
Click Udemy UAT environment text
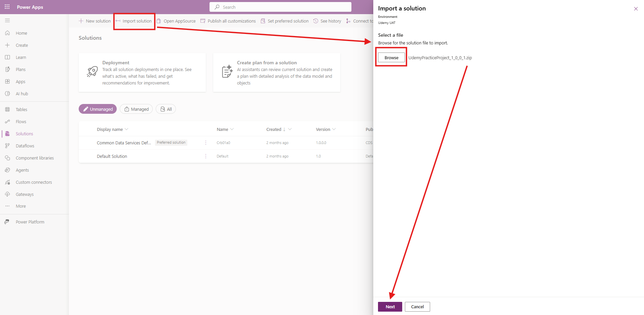pyautogui.click(x=387, y=23)
